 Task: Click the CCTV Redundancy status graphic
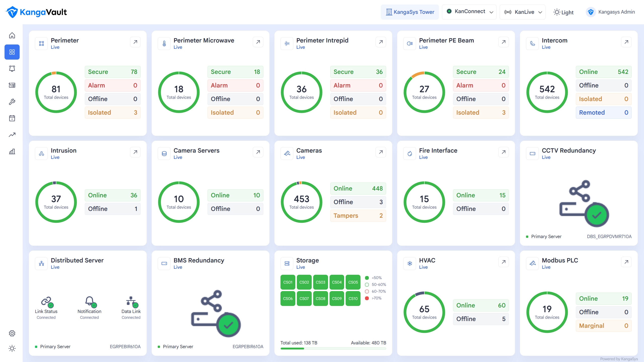[x=584, y=203]
